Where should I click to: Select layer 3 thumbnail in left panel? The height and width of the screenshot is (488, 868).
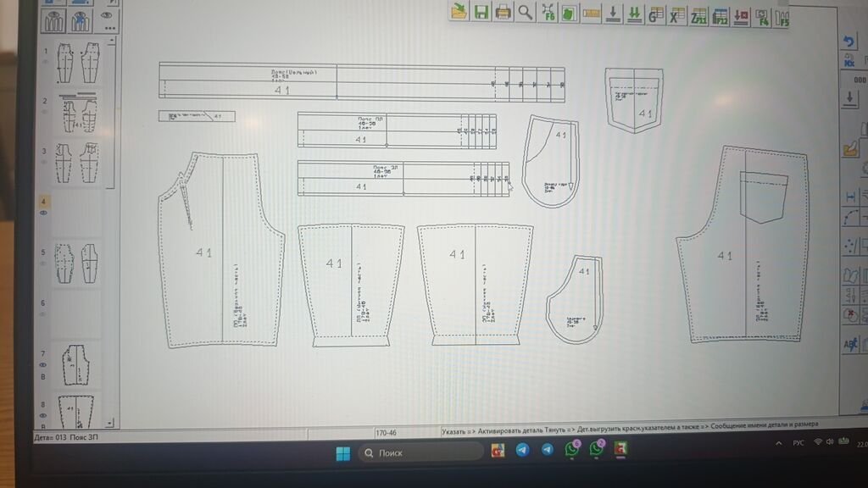point(77,164)
